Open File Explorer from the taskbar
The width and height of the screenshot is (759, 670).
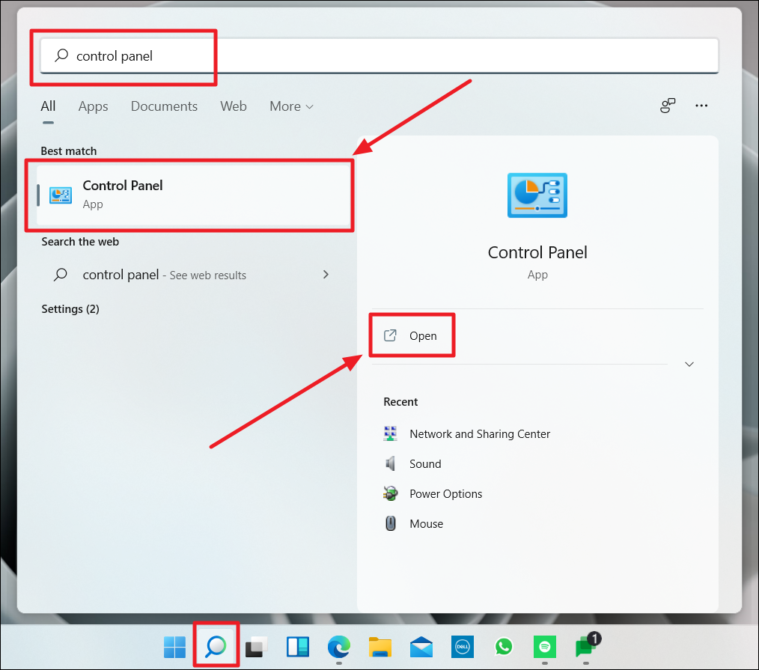[x=380, y=647]
